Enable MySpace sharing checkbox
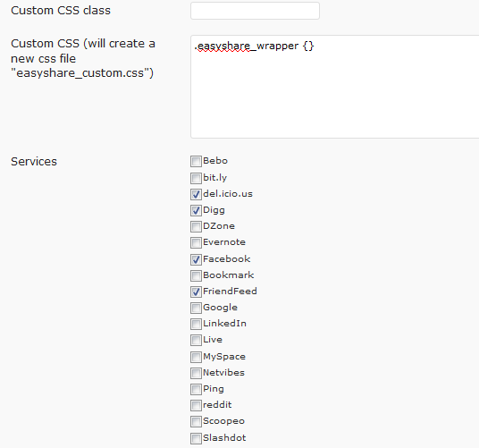Viewport: 479px width, 448px height. tap(196, 357)
